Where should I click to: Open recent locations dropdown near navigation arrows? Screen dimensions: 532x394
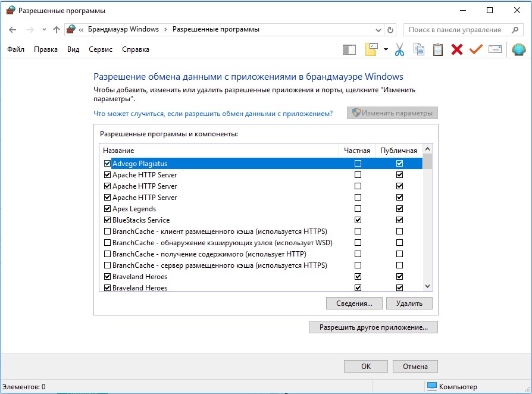pos(44,30)
